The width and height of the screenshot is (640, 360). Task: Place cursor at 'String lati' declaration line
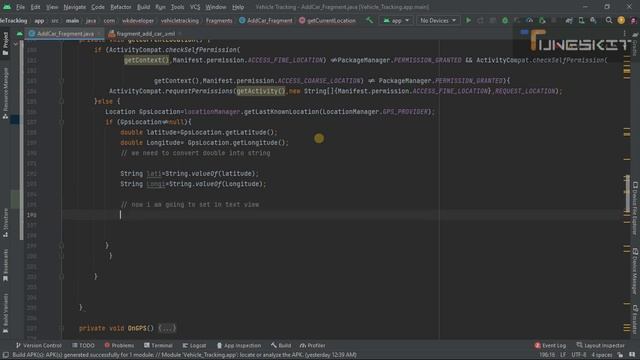point(189,173)
